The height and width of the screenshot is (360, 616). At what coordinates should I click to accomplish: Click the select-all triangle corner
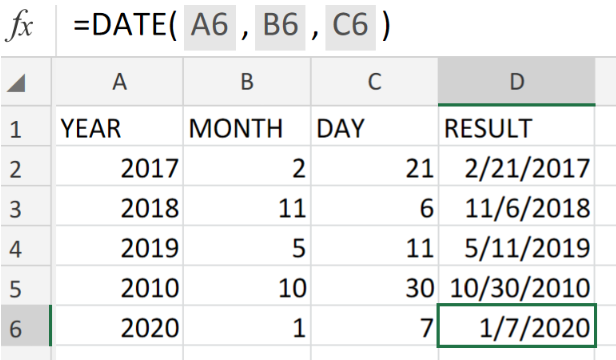(16, 83)
